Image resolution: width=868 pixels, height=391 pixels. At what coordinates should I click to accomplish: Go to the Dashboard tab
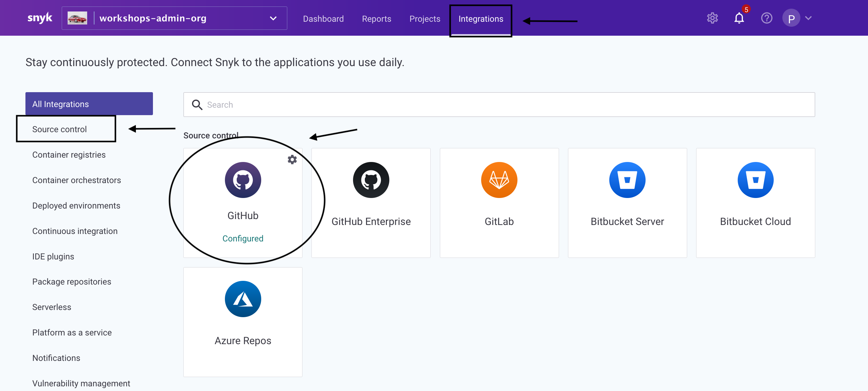[x=323, y=19]
